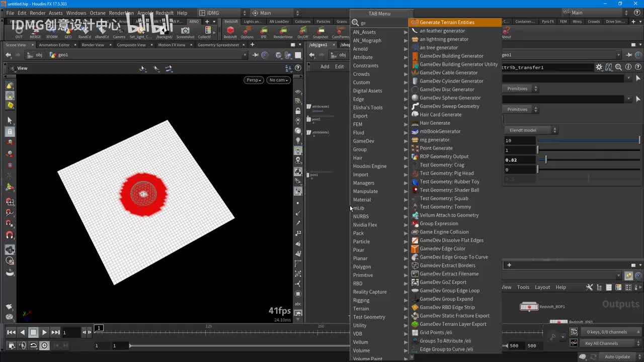Screen dimensions: 644x362
Task: Toggle real-time playback clock button
Action: point(45,345)
